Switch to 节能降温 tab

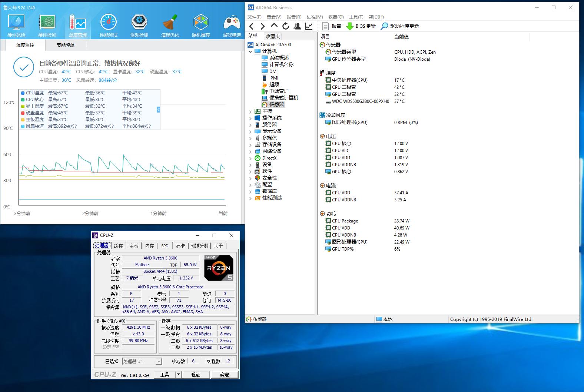pyautogui.click(x=66, y=45)
